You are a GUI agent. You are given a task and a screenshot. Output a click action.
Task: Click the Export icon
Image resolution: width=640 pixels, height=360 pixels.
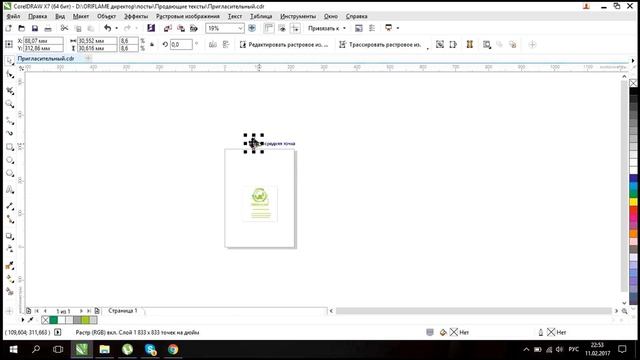(181, 28)
